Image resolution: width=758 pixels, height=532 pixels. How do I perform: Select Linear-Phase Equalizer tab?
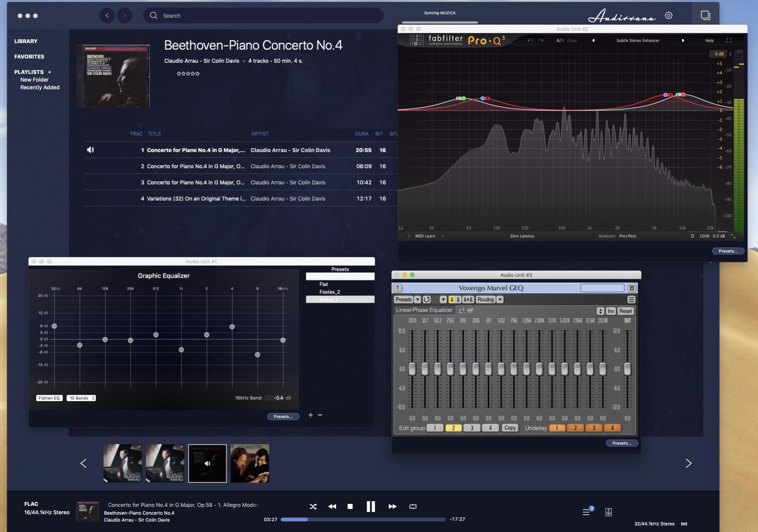pos(424,310)
